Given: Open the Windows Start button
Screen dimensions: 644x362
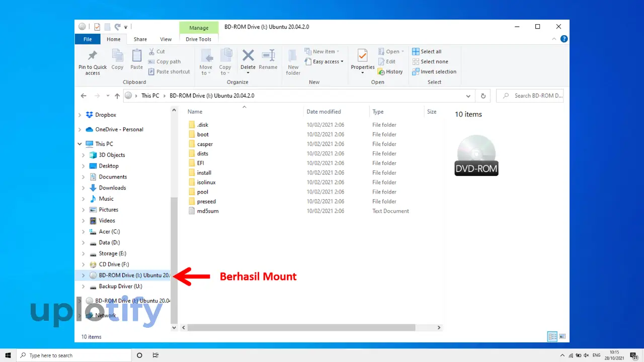Looking at the screenshot, I should (x=8, y=355).
